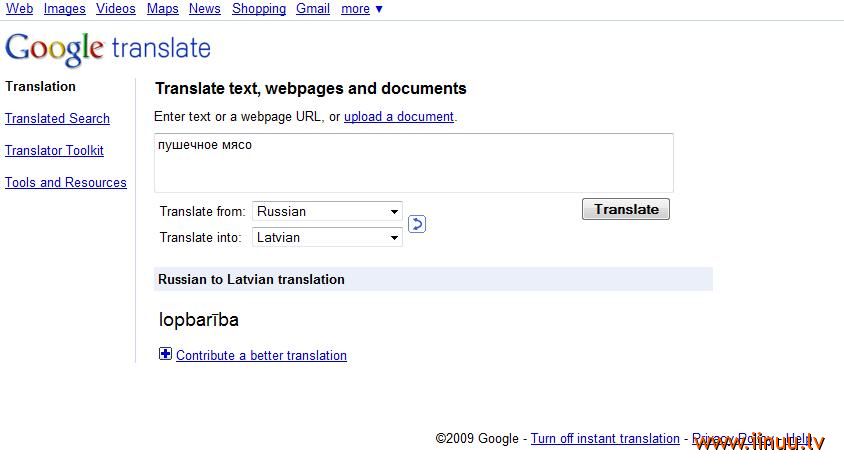Expand the 'more' menu in top bar

pos(362,9)
